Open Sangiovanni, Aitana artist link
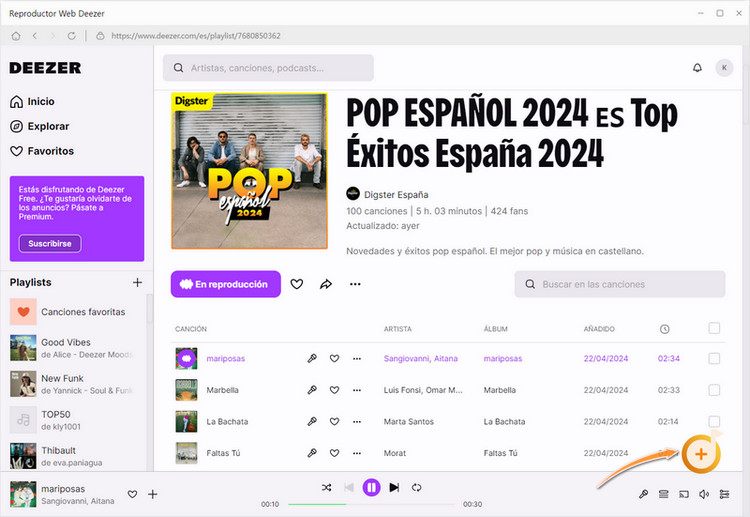 point(420,358)
